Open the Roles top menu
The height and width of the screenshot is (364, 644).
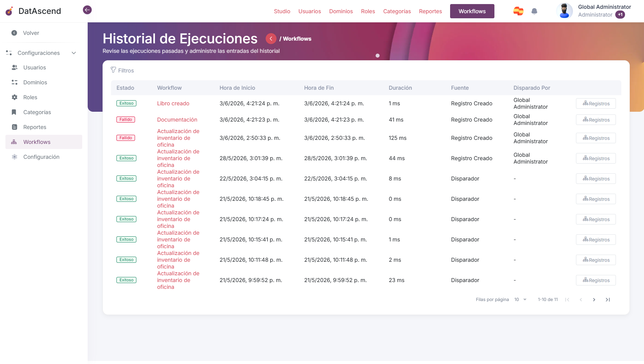tap(368, 11)
